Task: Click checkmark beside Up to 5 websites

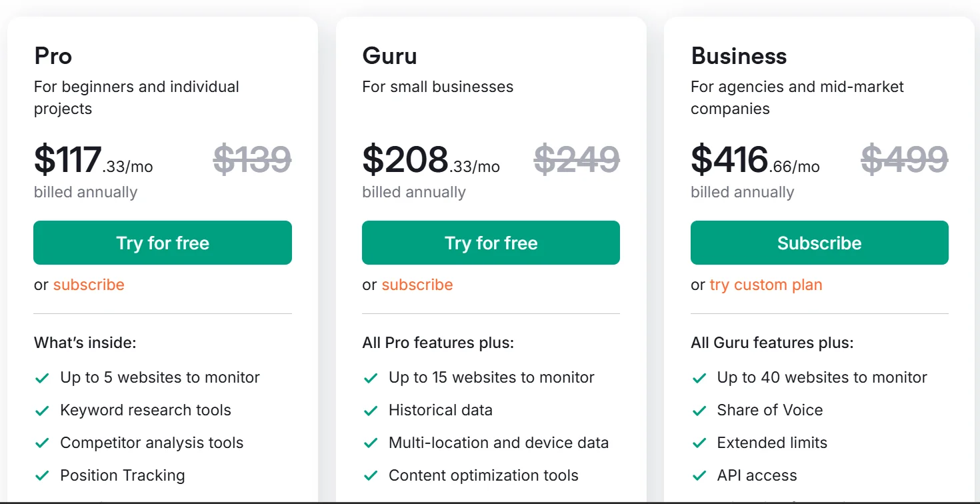Action: (x=42, y=378)
